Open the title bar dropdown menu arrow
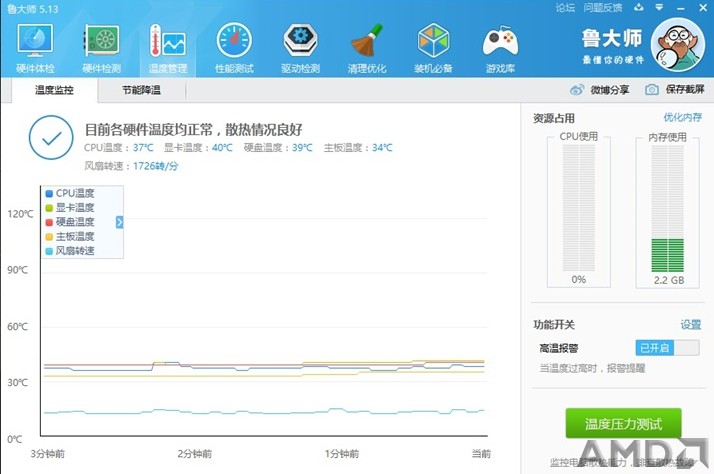This screenshot has height=474, width=714. (x=659, y=8)
